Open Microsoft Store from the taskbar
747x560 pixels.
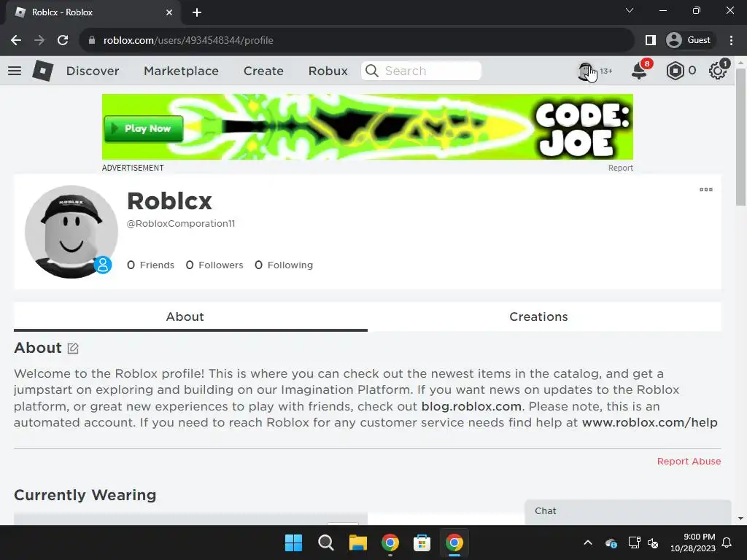pyautogui.click(x=422, y=542)
